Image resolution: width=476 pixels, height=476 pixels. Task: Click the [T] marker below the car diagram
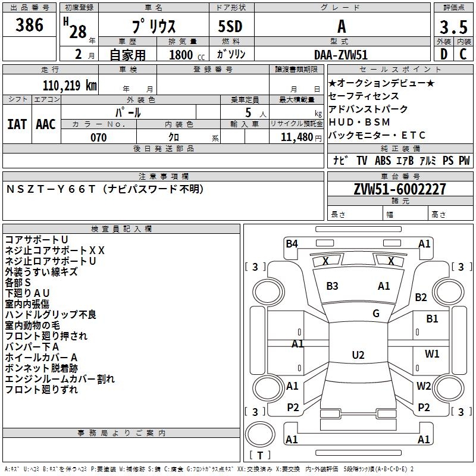coord(260,455)
